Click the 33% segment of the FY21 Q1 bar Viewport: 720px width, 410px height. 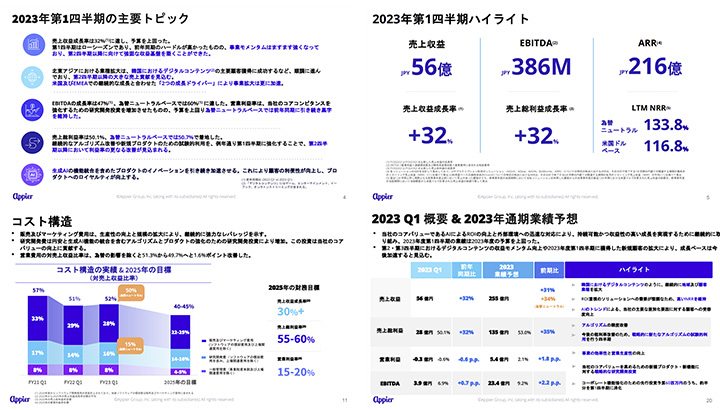click(38, 319)
